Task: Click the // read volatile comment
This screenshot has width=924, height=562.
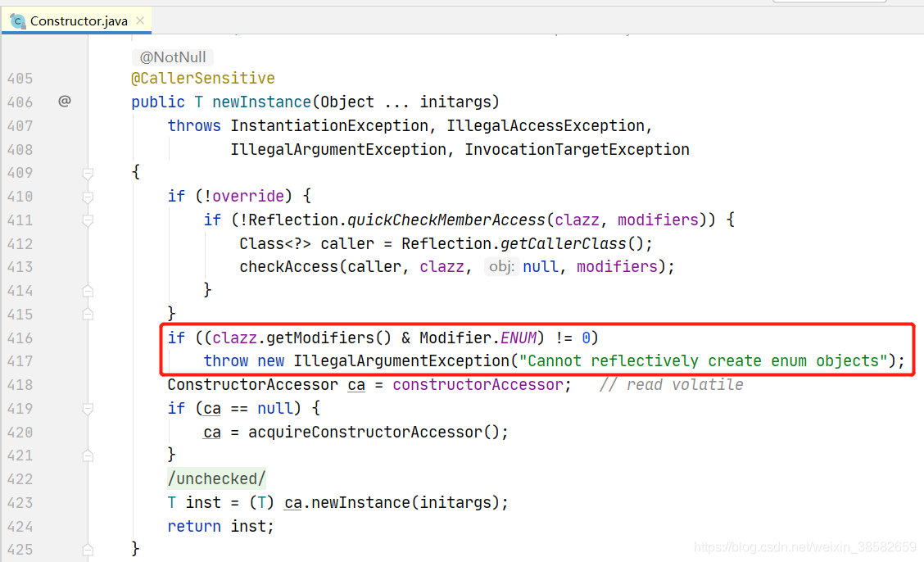Action: (x=672, y=385)
